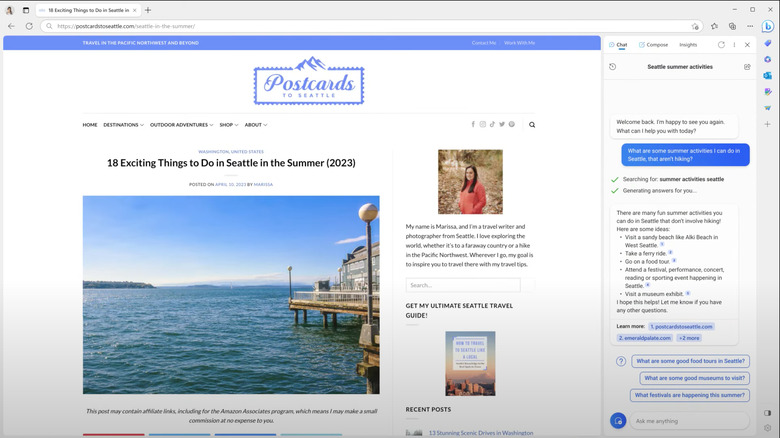The height and width of the screenshot is (438, 780).
Task: Toggle the sidebar hide icon near bottom
Action: [x=768, y=413]
